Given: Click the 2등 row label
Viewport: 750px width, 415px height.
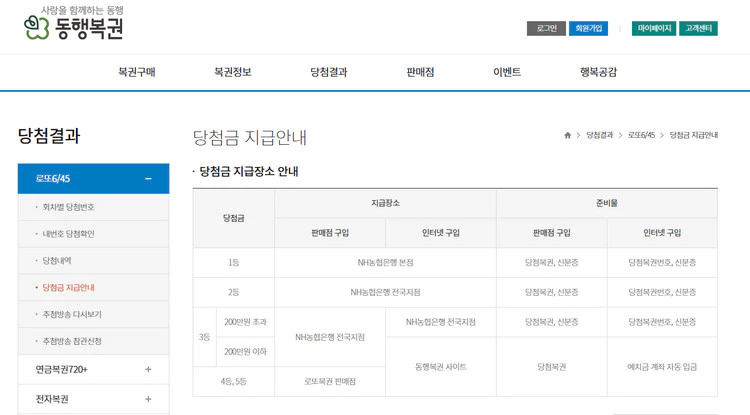Looking at the screenshot, I should tap(233, 292).
